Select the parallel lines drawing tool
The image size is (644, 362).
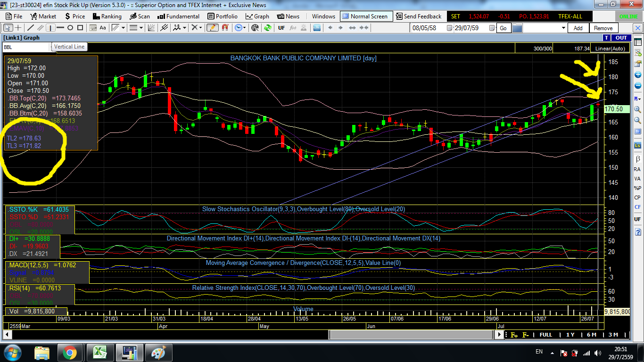tap(41, 28)
